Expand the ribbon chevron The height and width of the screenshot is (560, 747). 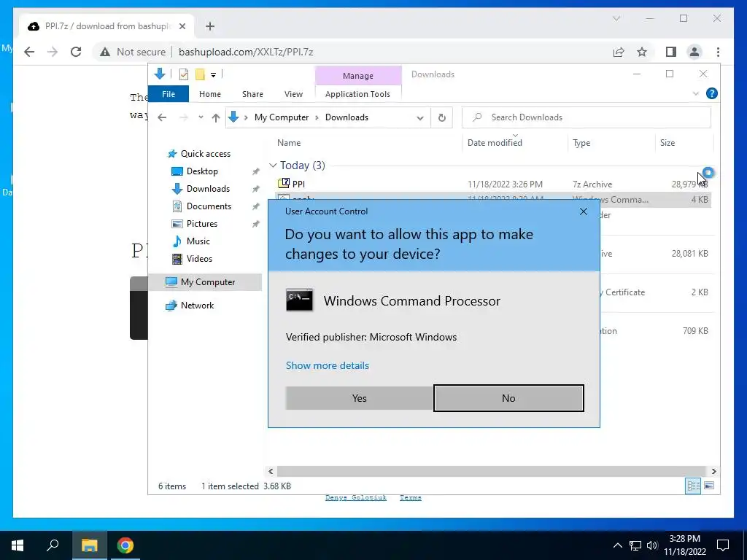point(695,94)
